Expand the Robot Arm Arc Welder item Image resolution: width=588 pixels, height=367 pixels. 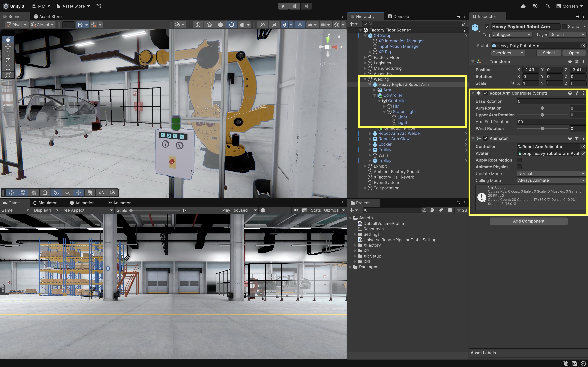[370, 134]
